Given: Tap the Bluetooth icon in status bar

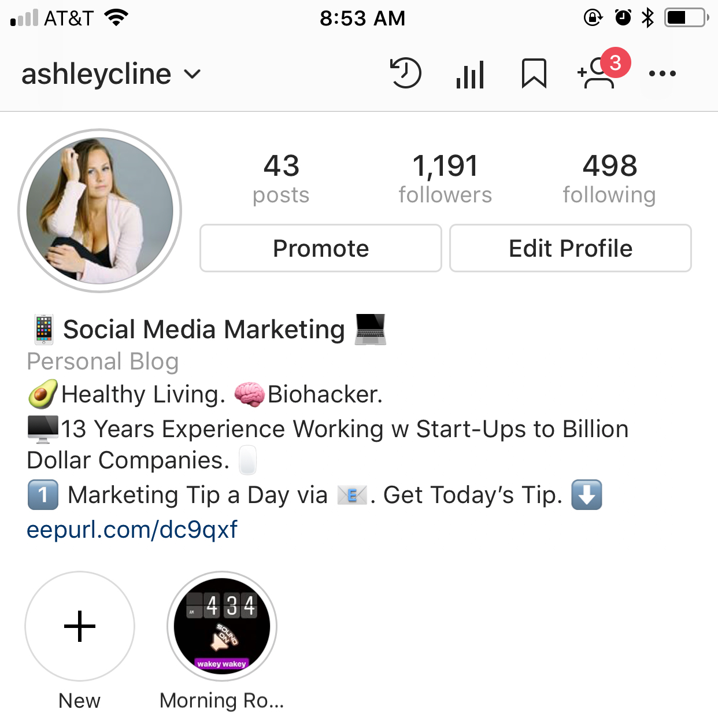Looking at the screenshot, I should [647, 18].
